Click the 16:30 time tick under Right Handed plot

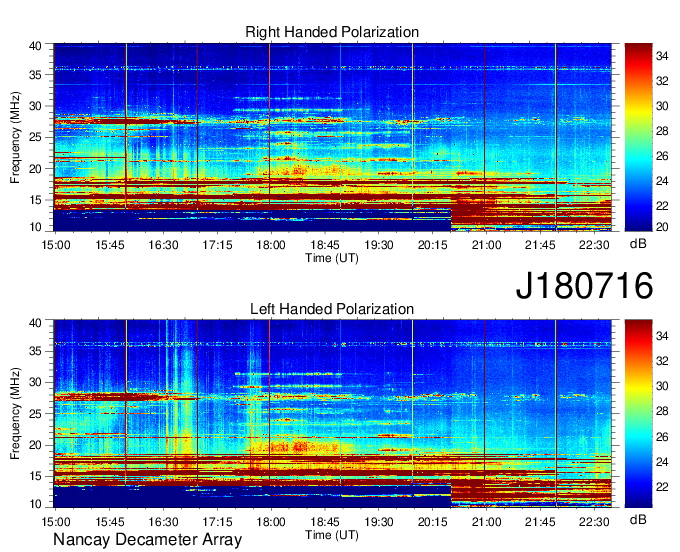[163, 245]
